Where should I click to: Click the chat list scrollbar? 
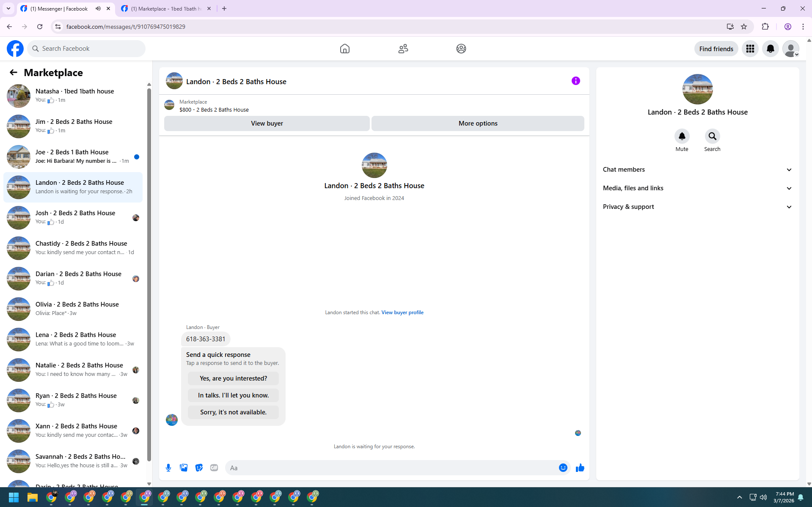149,275
